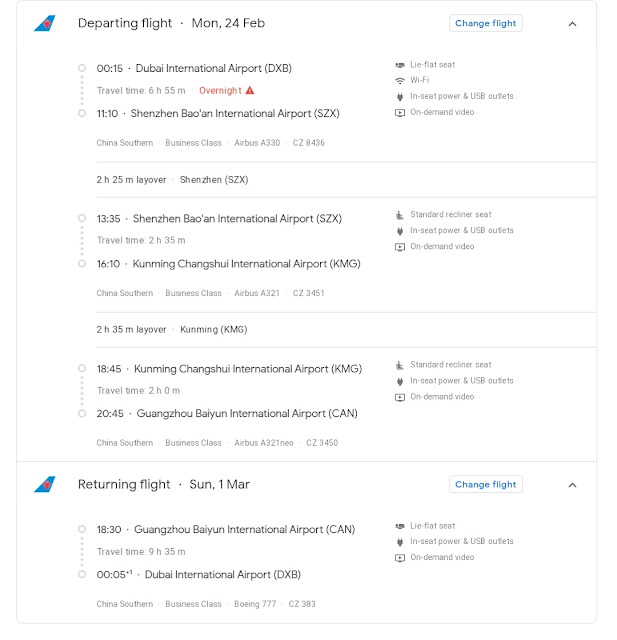Image resolution: width=617 pixels, height=640 pixels.
Task: Click the 00:15 Dubai International Airport departure circle
Action: pos(82,68)
